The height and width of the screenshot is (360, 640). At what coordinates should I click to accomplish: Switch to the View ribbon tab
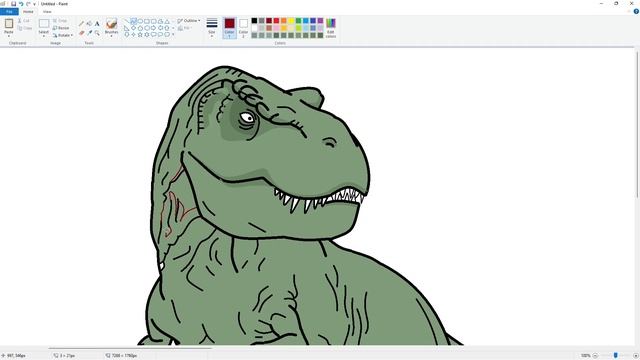[x=47, y=11]
